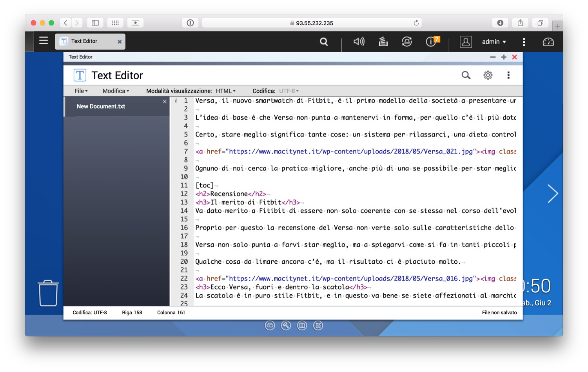Open the QTS main menu hamburger icon
The width and height of the screenshot is (588, 372).
(44, 41)
